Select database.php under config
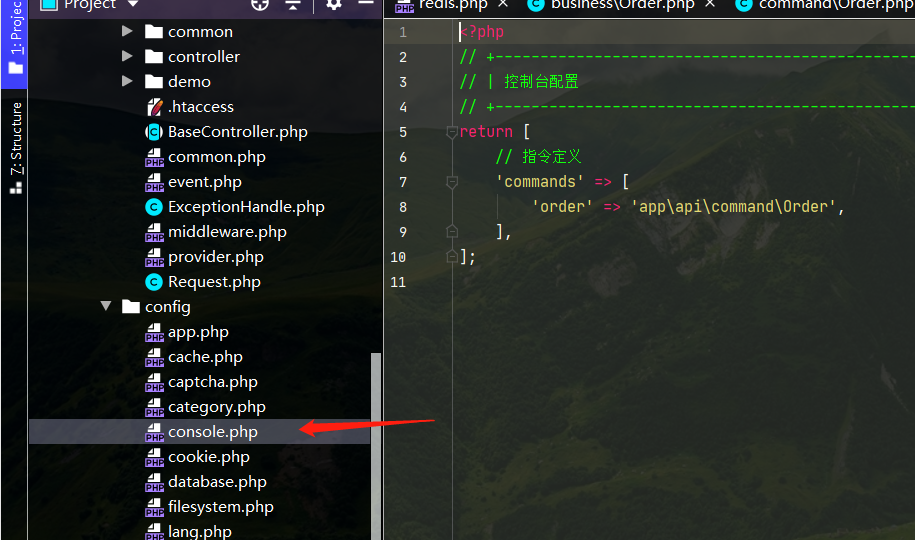This screenshot has height=540, width=915. [x=217, y=482]
